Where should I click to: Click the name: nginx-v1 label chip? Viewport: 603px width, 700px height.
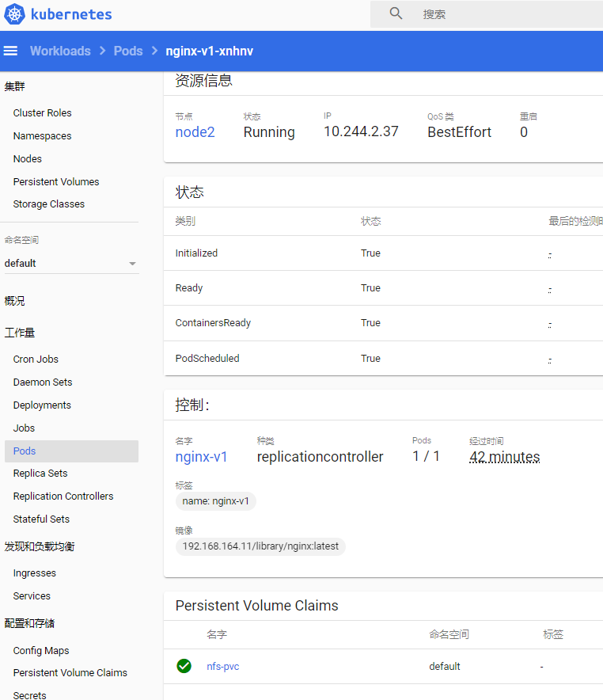(x=215, y=501)
